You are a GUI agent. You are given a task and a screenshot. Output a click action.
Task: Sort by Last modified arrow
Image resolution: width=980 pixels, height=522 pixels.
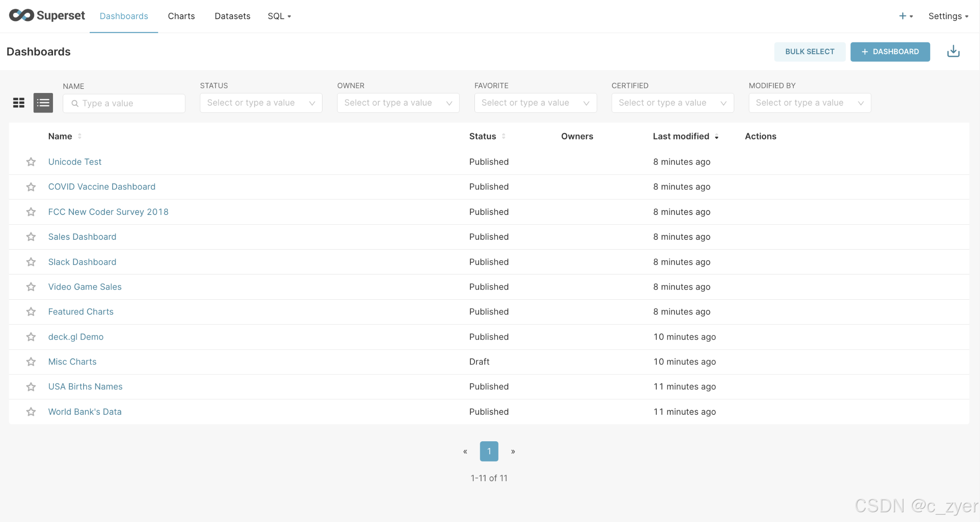pos(716,137)
